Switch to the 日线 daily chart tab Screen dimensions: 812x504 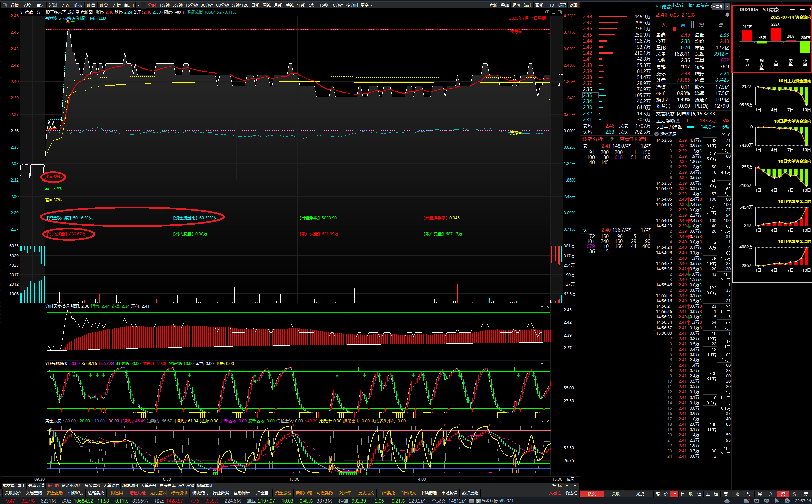pyautogui.click(x=255, y=5)
